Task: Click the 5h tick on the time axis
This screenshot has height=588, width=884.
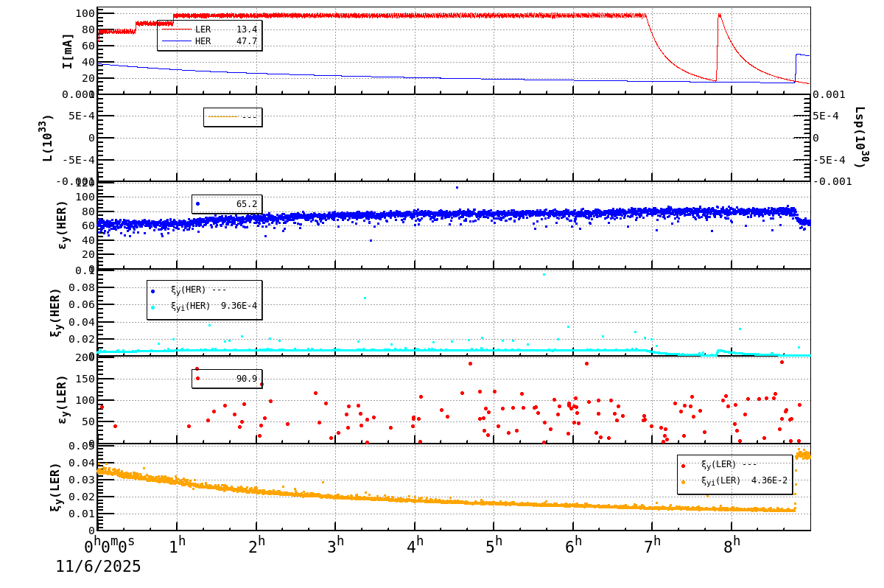Action: pyautogui.click(x=494, y=546)
